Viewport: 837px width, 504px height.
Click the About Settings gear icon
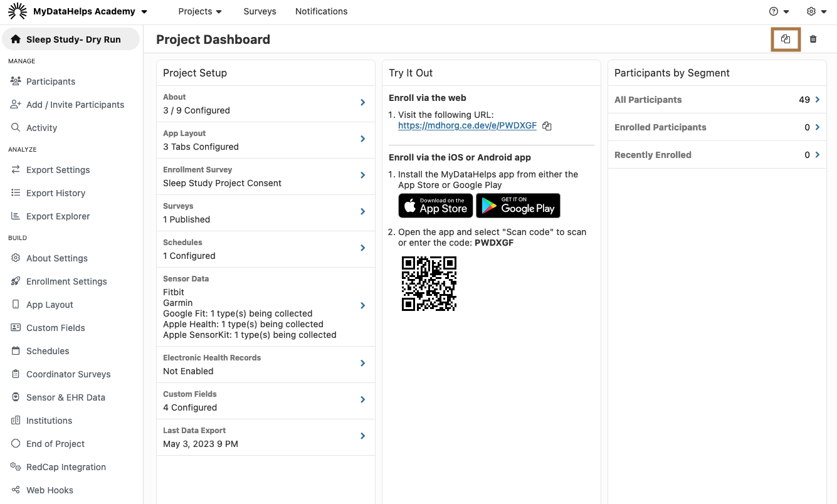click(x=16, y=258)
